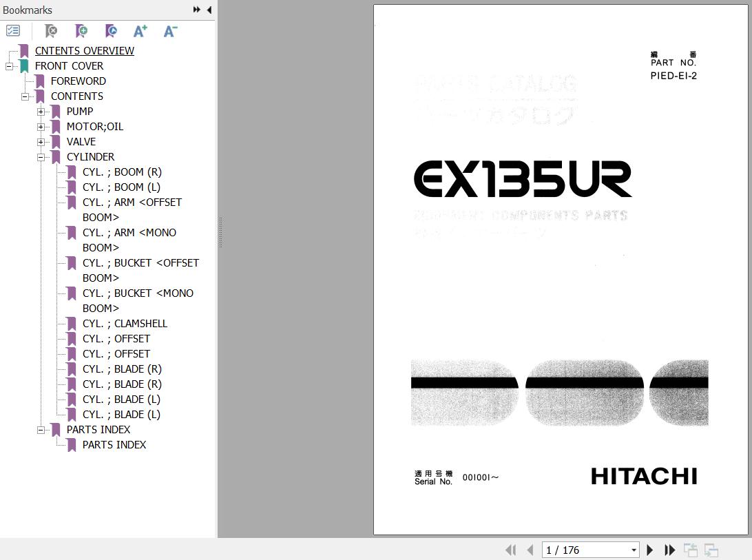The width and height of the screenshot is (752, 560).
Task: Collapse the PARTS INDEX parent branch
Action: click(41, 430)
